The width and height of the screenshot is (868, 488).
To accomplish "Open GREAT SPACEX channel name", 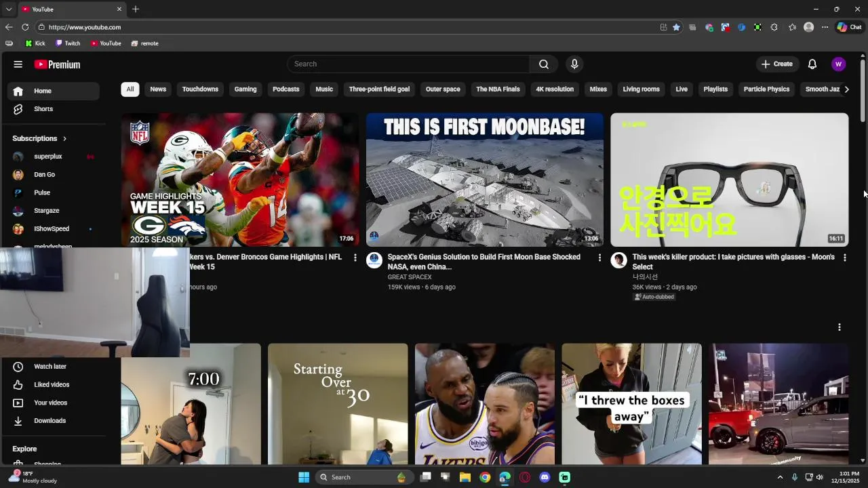I will [x=410, y=277].
